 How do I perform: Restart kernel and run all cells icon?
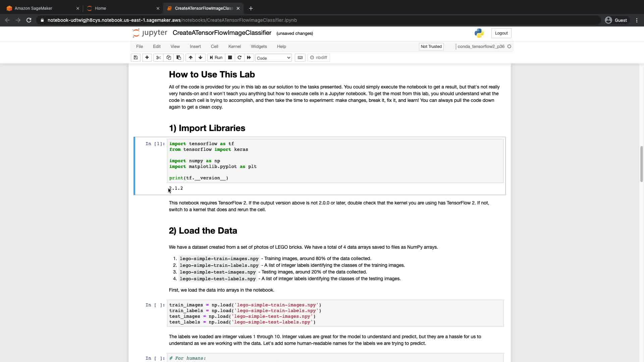click(x=249, y=58)
